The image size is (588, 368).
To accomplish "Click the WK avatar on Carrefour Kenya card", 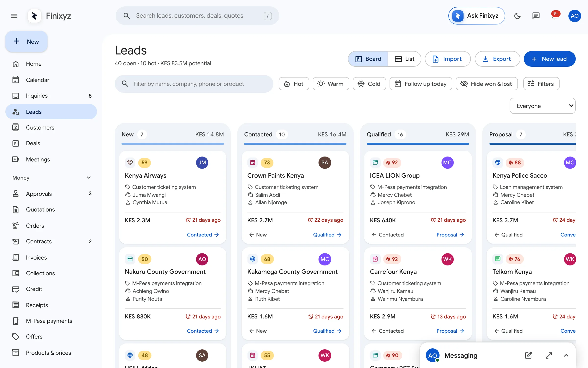I will pyautogui.click(x=447, y=259).
